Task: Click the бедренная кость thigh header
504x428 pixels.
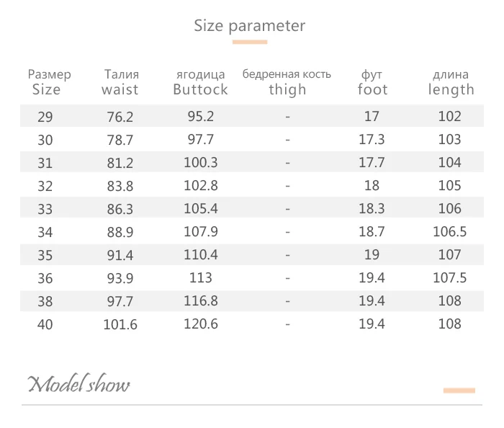Action: click(x=287, y=82)
